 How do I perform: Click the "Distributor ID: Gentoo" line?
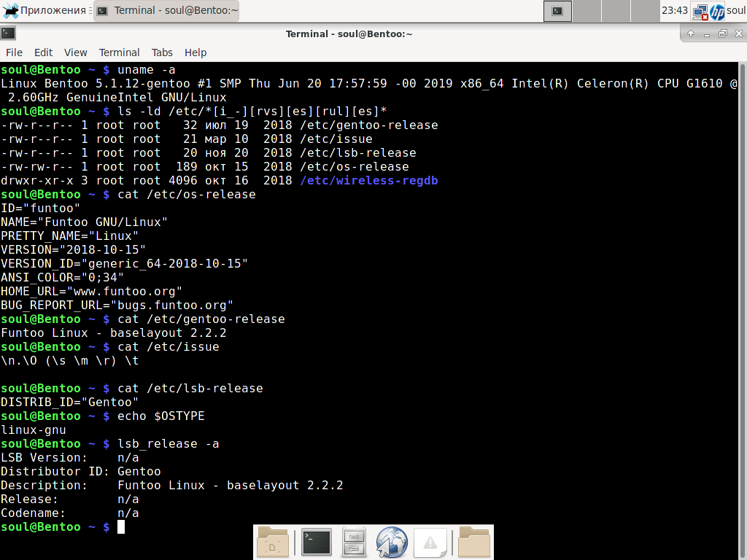[x=80, y=471]
